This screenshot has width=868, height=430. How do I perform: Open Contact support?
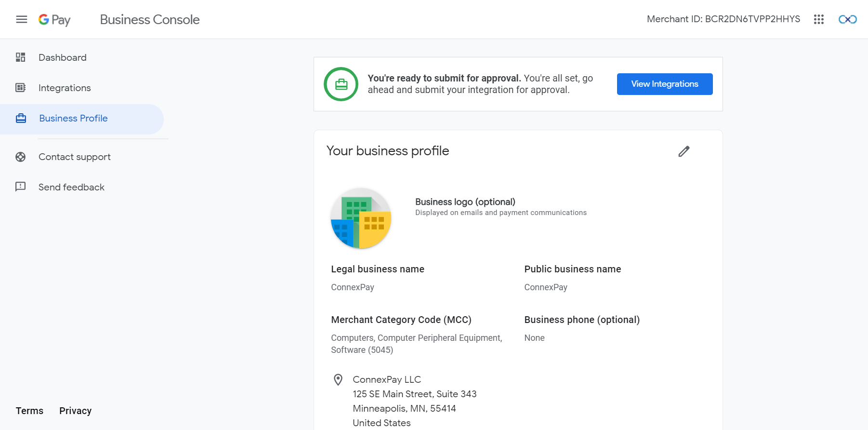coord(75,157)
